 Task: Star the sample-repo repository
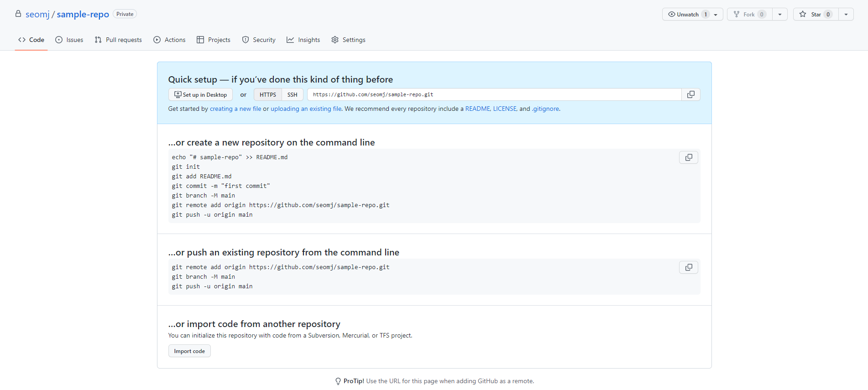(816, 14)
